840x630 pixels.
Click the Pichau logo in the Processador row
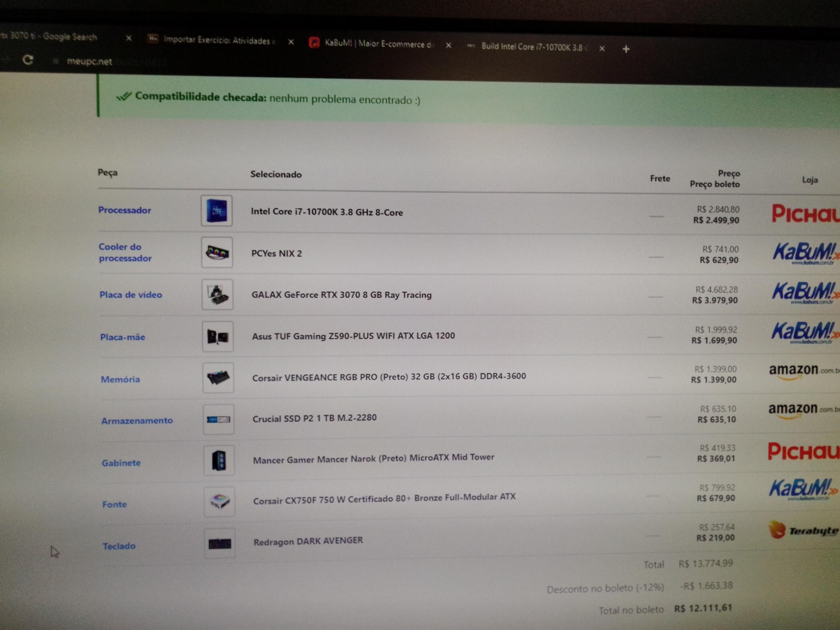[x=806, y=214]
